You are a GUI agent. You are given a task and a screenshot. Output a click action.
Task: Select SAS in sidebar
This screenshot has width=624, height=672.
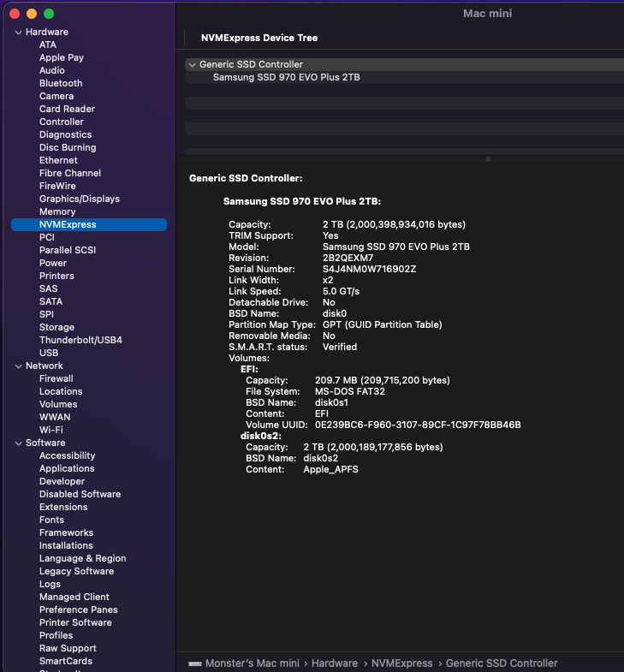tap(49, 288)
